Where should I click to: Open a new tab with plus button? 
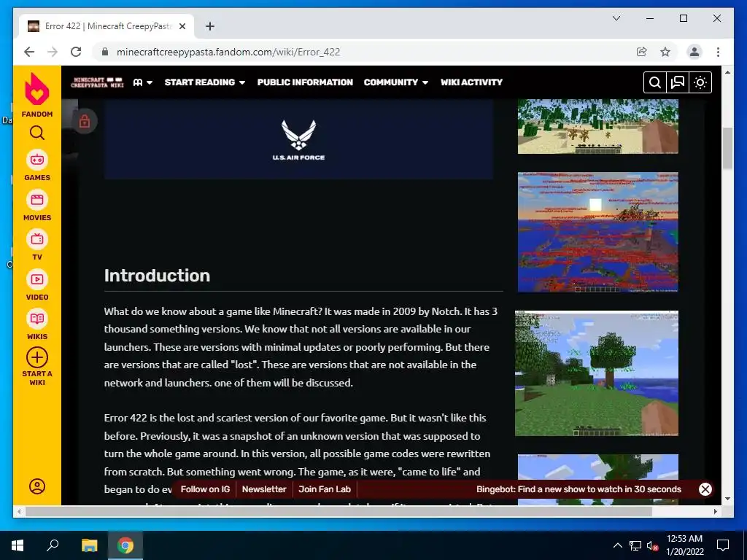pyautogui.click(x=209, y=26)
